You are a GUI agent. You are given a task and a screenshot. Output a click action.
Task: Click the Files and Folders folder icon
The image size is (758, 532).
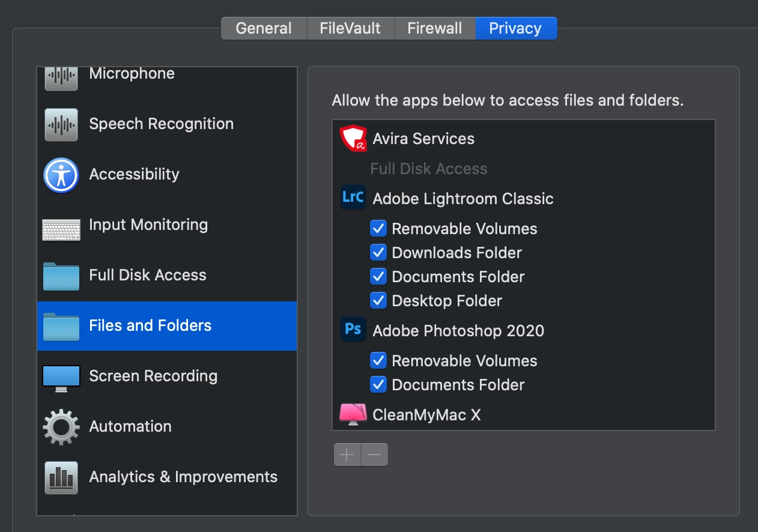[61, 327]
